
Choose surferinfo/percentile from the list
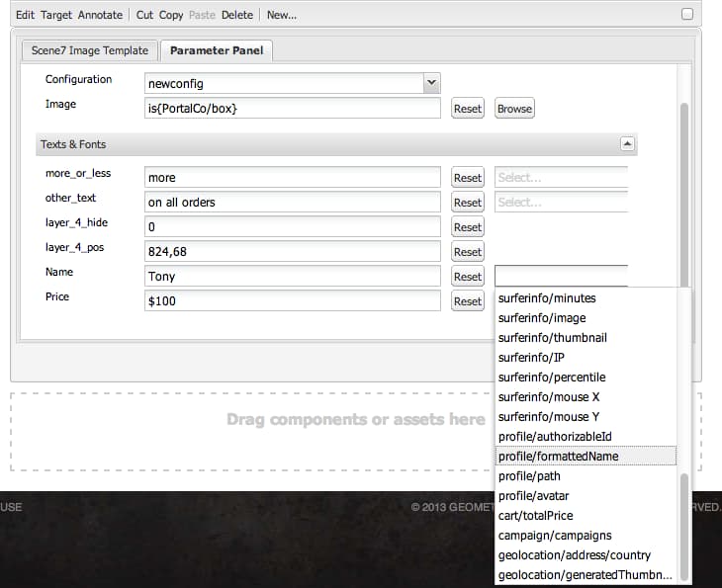586,378
